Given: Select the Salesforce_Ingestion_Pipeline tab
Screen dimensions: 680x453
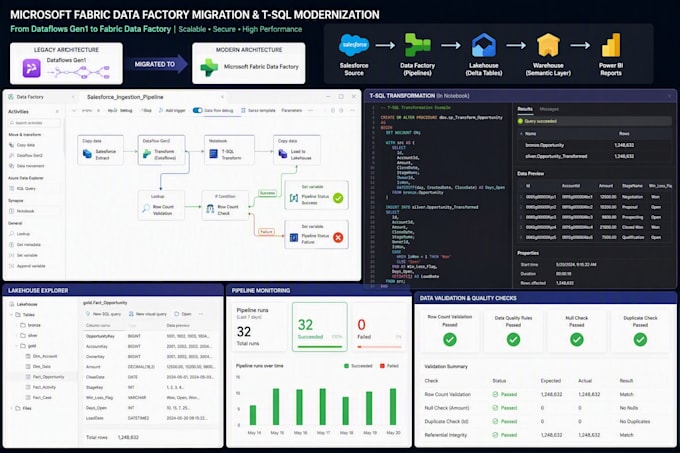Looking at the screenshot, I should tap(125, 97).
